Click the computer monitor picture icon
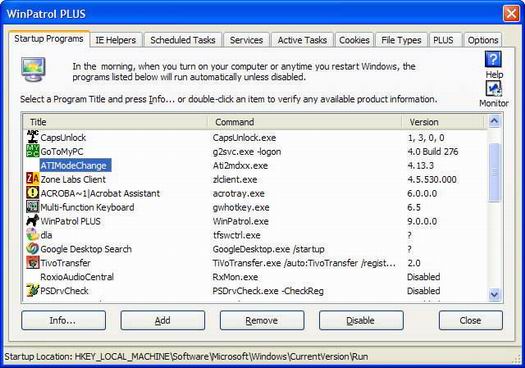Image resolution: width=525 pixels, height=368 pixels. click(x=33, y=69)
